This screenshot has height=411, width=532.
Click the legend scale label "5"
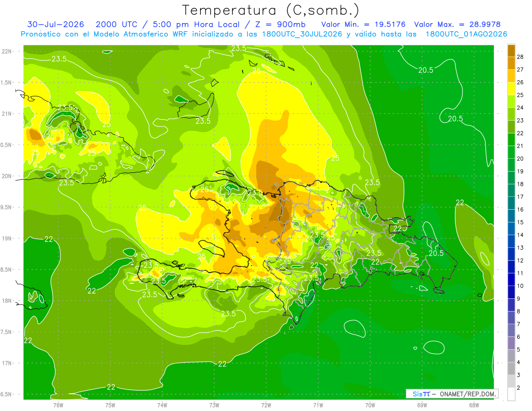[x=519, y=350]
